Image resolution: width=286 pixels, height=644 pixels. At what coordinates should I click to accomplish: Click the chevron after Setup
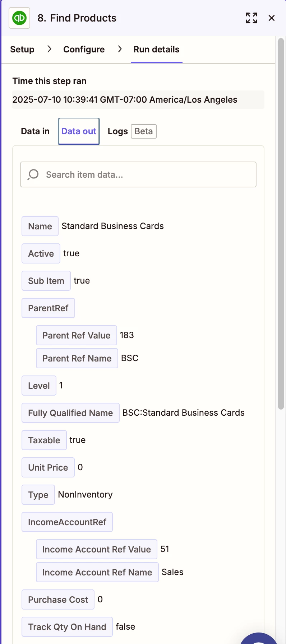tap(49, 49)
